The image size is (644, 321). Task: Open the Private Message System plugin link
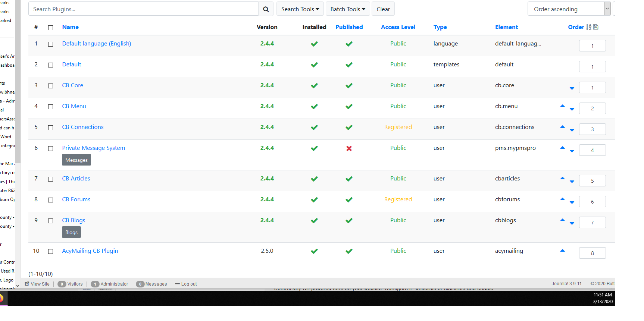pos(94,148)
